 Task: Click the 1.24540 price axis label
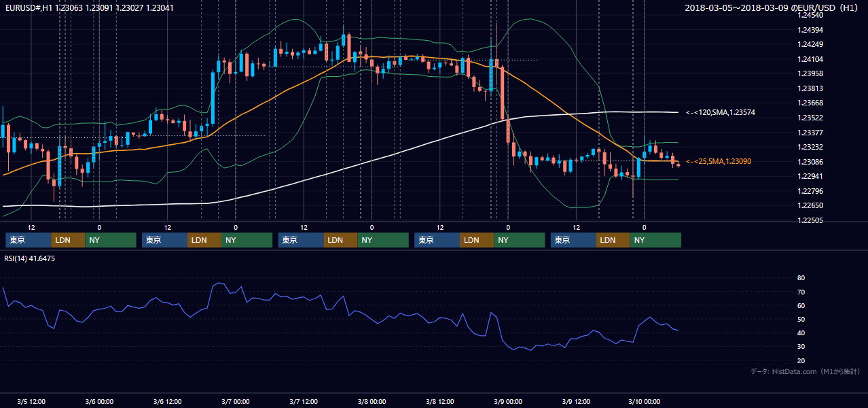tap(810, 15)
